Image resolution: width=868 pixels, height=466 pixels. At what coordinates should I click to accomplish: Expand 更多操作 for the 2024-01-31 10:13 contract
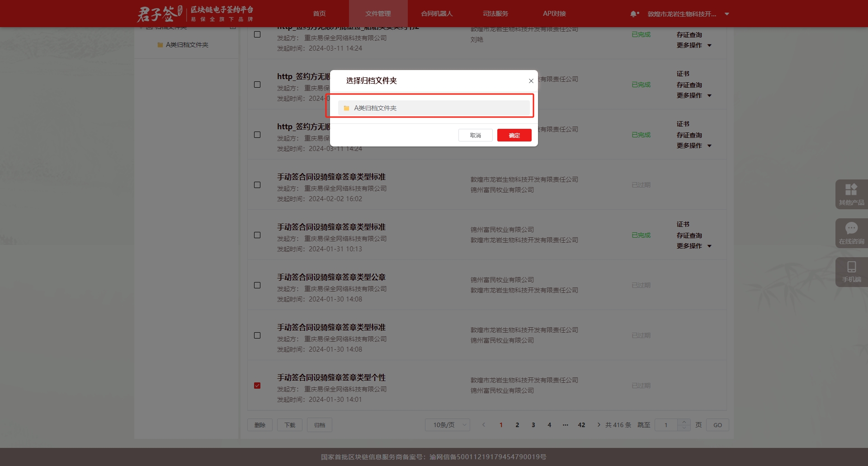(x=694, y=246)
